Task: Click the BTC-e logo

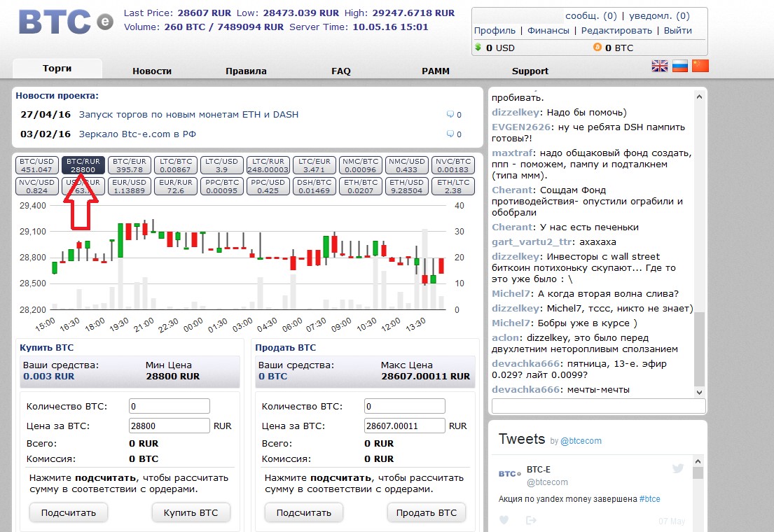Action: (x=66, y=22)
